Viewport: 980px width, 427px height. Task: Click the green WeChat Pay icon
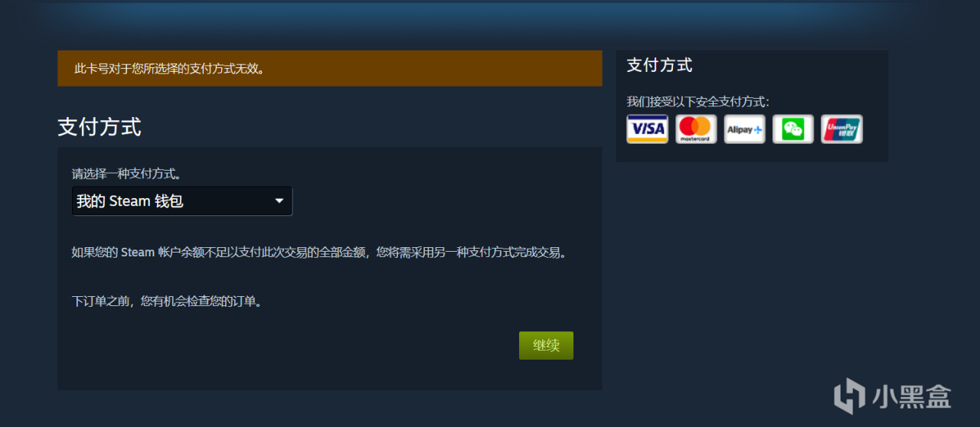(x=793, y=129)
